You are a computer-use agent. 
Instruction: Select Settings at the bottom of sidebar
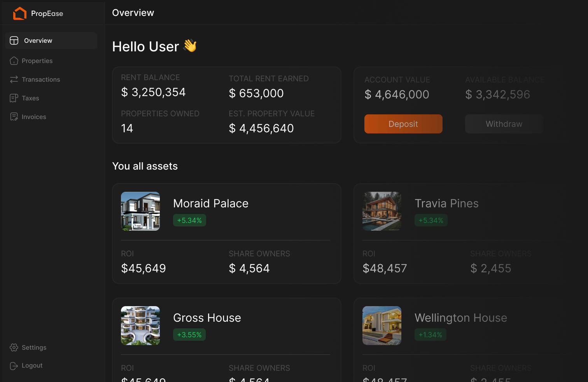click(x=34, y=347)
